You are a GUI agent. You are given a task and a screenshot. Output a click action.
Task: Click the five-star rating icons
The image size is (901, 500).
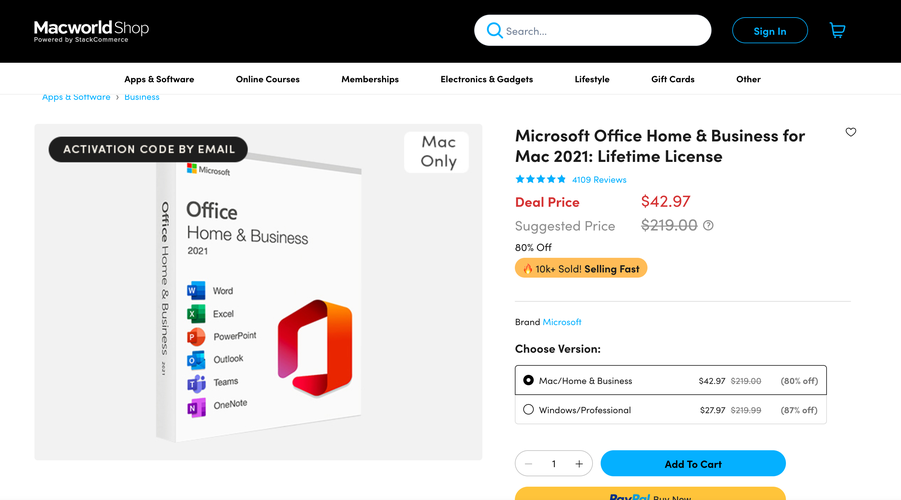click(540, 179)
